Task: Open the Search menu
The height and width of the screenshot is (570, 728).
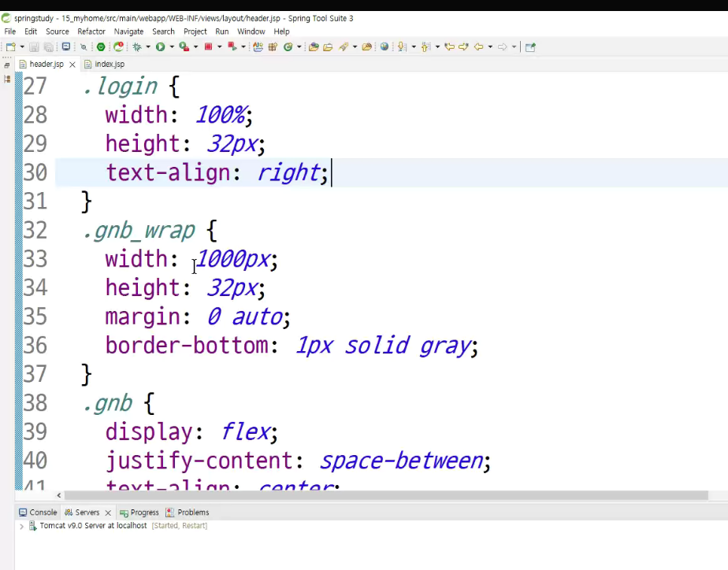Action: [x=163, y=31]
